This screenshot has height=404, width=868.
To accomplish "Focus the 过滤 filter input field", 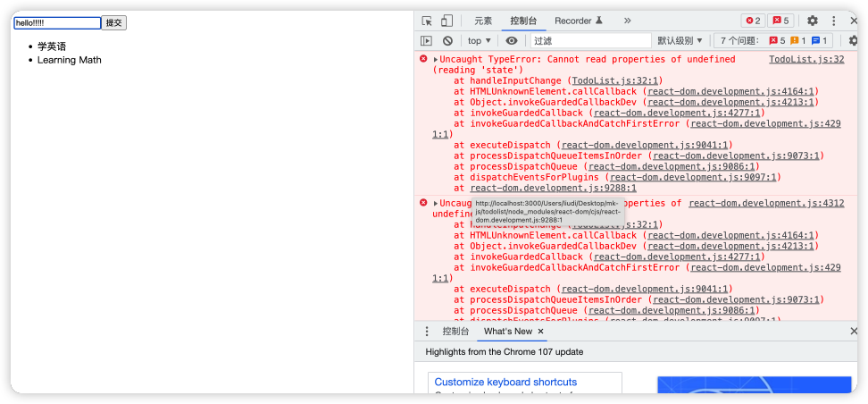I will (x=590, y=40).
